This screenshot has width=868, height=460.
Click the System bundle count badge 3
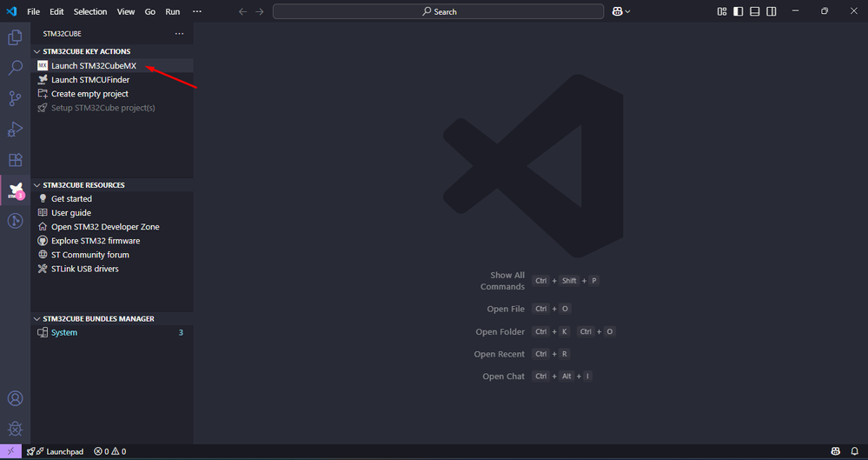coord(181,332)
